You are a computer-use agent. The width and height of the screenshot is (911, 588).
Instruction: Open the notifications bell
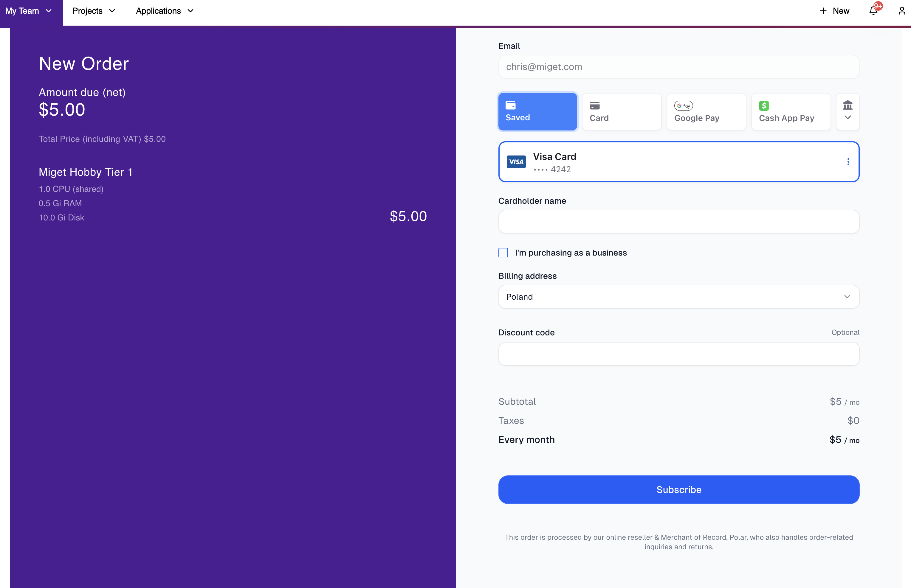(x=873, y=11)
